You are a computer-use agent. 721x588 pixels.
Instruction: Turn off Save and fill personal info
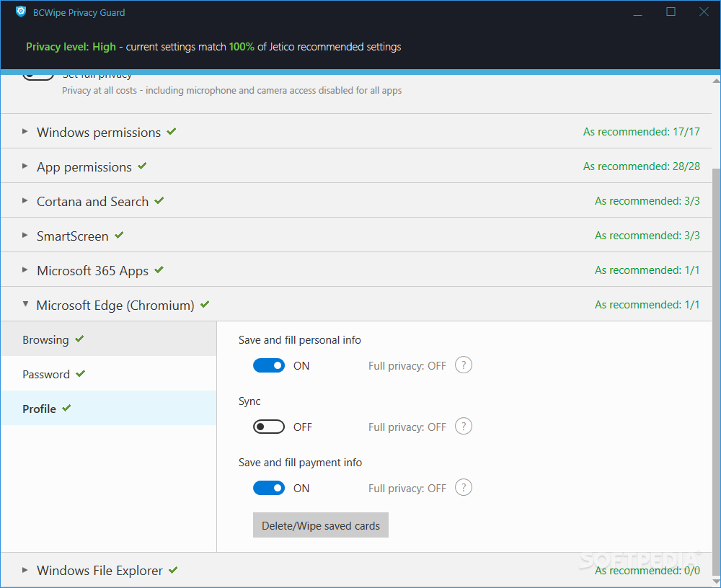point(268,365)
